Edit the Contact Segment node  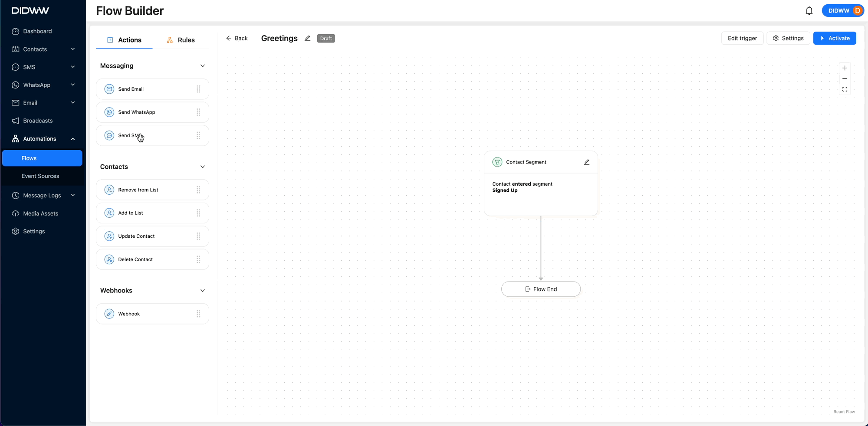click(586, 162)
